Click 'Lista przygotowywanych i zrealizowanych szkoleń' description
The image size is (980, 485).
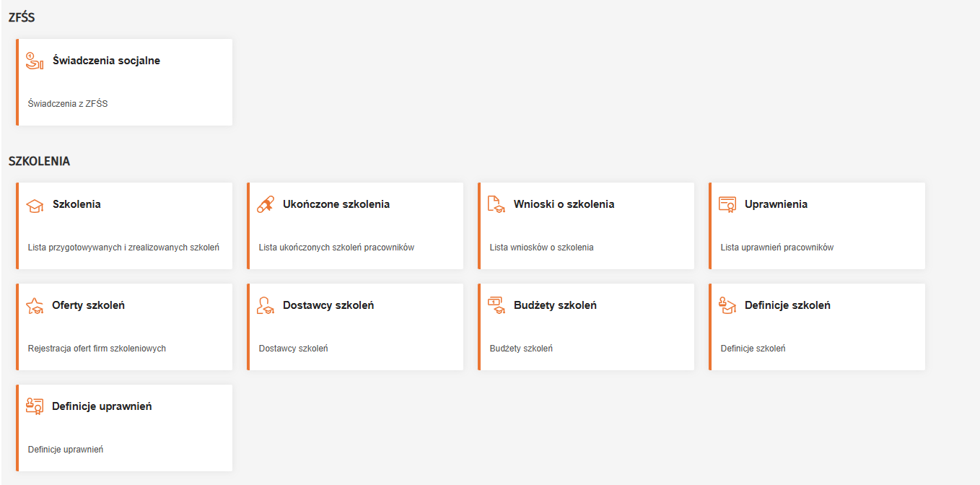point(123,248)
